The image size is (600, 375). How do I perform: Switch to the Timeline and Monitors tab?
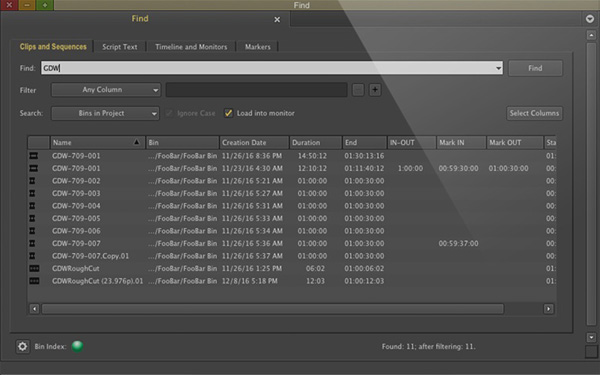pyautogui.click(x=191, y=47)
